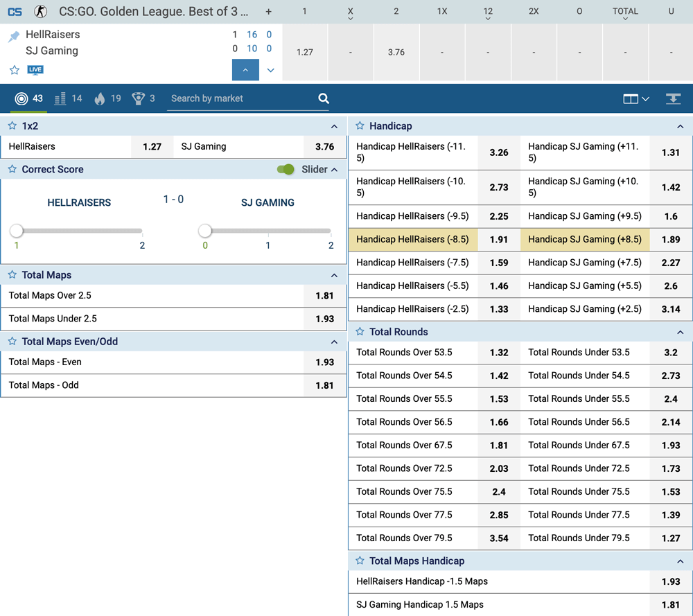Image resolution: width=693 pixels, height=616 pixels.
Task: Collapse the Total Maps Even/Odd section
Action: (x=334, y=342)
